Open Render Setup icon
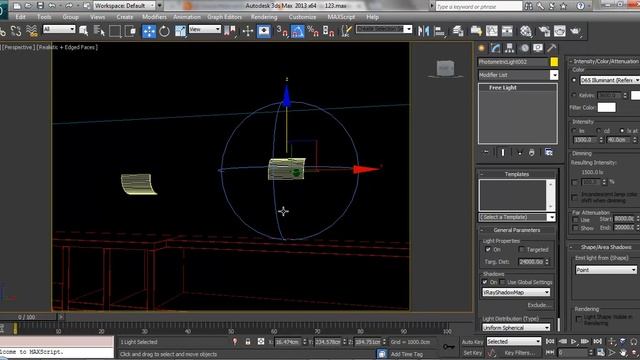The image size is (640, 360). pyautogui.click(x=544, y=31)
